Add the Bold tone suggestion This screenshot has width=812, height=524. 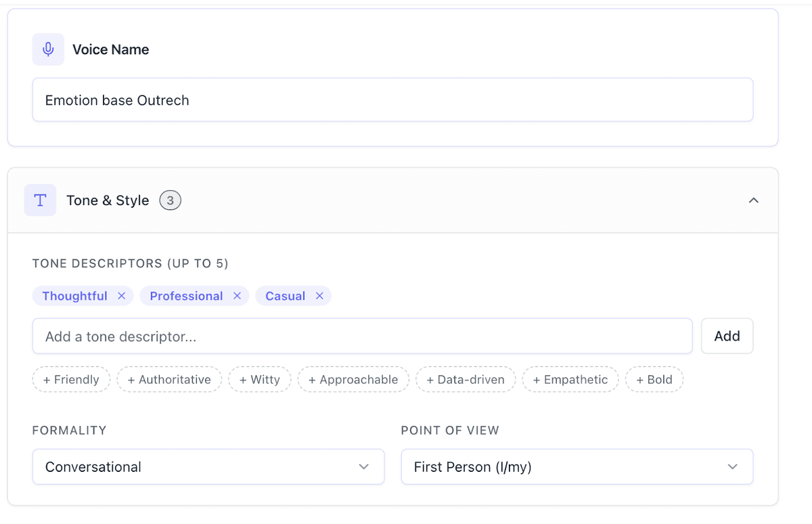(654, 380)
